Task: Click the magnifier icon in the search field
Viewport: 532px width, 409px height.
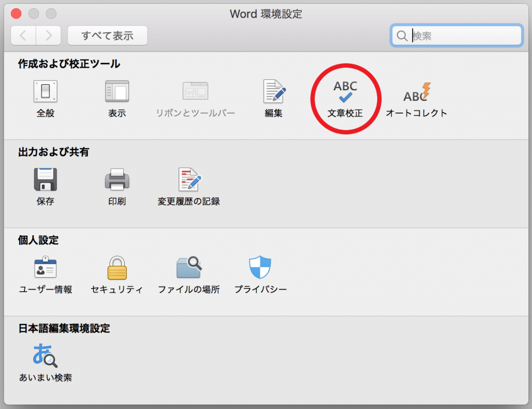Action: tap(402, 36)
